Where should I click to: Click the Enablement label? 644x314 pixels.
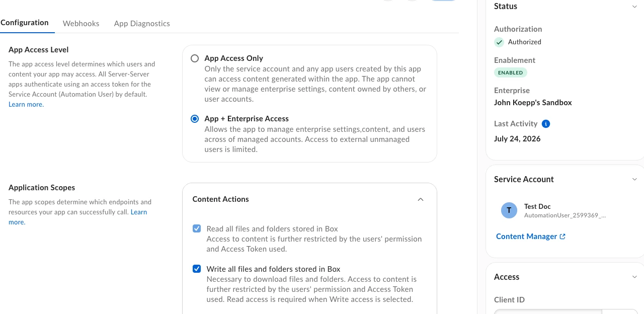515,60
